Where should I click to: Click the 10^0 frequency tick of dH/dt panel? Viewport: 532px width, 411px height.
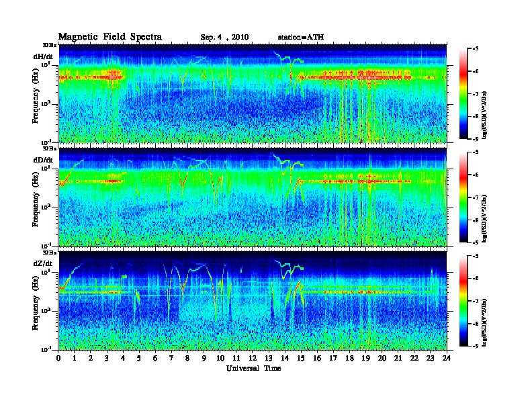pyautogui.click(x=46, y=104)
